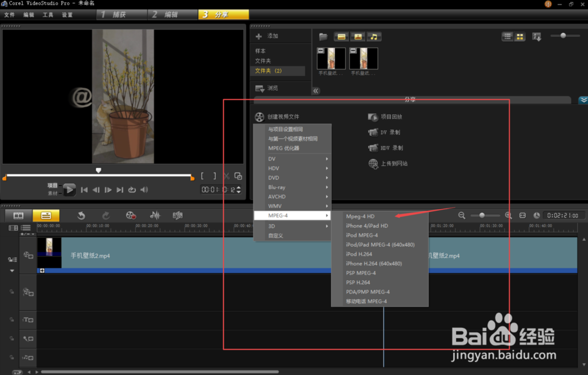Click 创建视频文件 option
Image resolution: width=588 pixels, height=375 pixels.
point(278,117)
